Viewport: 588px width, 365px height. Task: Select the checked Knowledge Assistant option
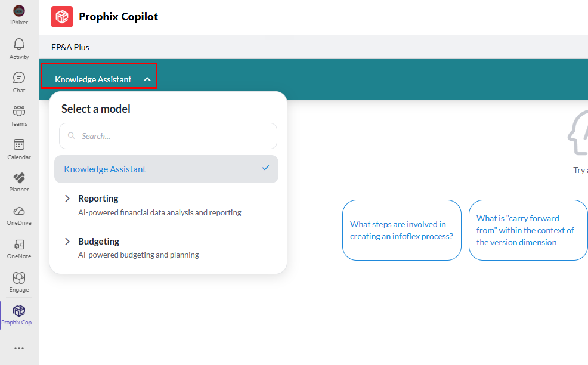pyautogui.click(x=166, y=169)
